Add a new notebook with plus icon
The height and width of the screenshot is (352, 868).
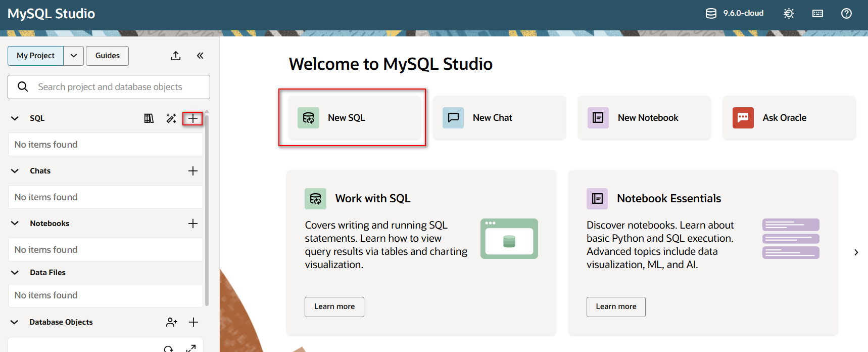tap(192, 224)
